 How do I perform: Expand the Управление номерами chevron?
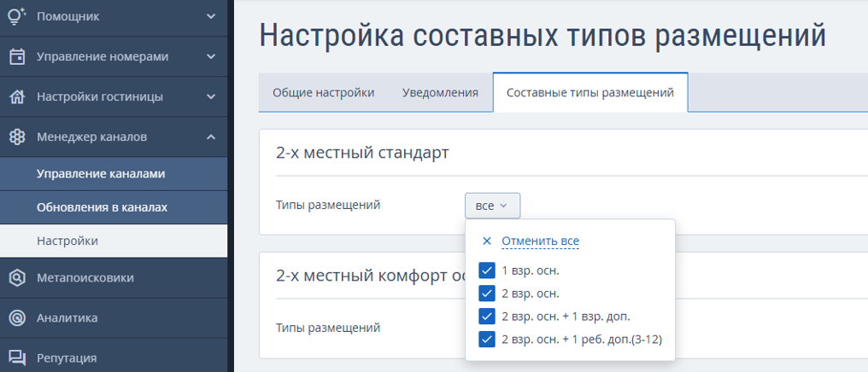point(211,56)
